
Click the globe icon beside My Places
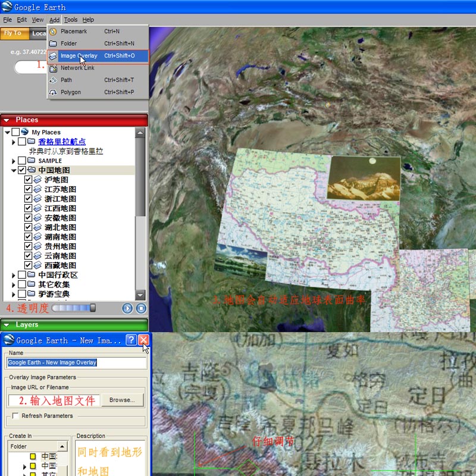point(25,131)
